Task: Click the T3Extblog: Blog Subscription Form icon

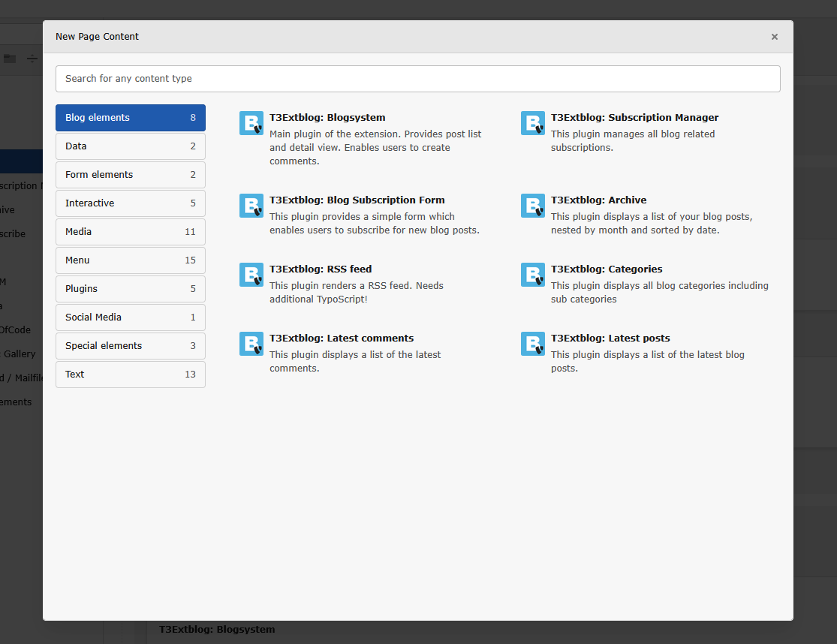Action: coord(251,205)
